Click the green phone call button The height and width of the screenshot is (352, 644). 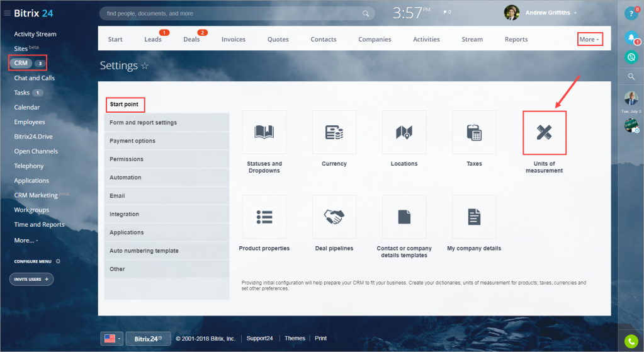(x=631, y=341)
